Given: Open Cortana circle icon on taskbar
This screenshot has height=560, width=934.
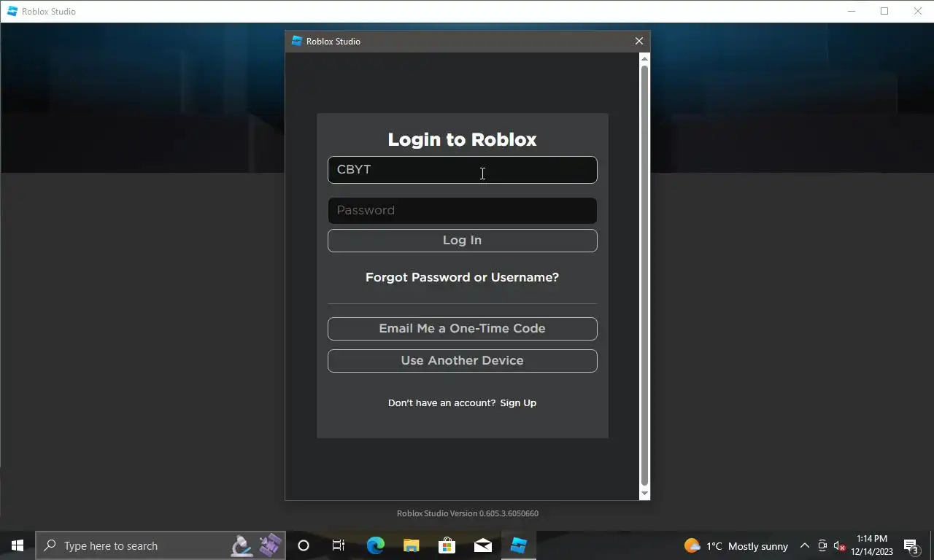Looking at the screenshot, I should tap(304, 545).
